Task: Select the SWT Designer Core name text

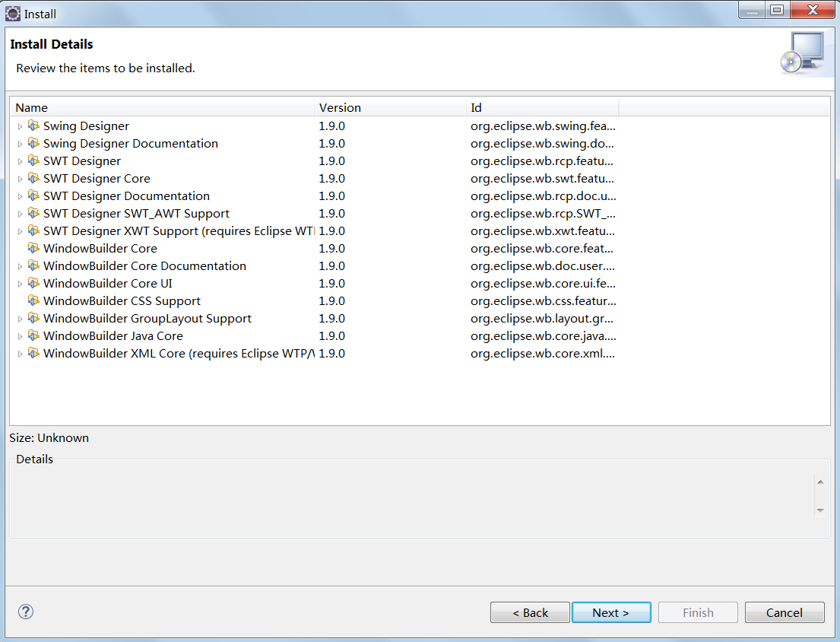Action: tap(97, 179)
